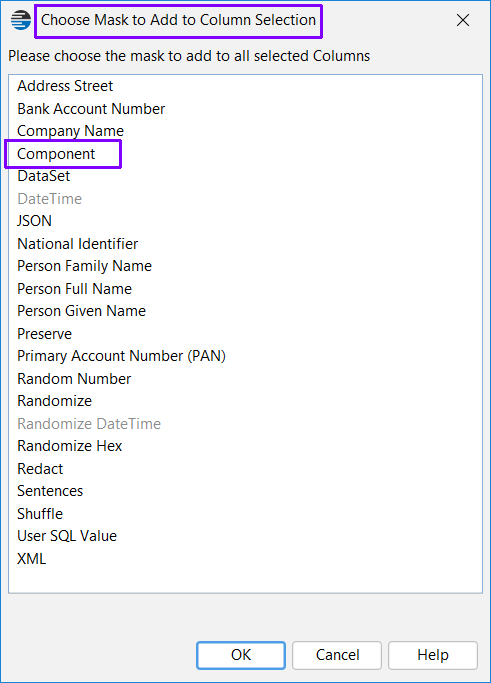Close the Choose Mask dialog
491x683 pixels.
pyautogui.click(x=463, y=20)
